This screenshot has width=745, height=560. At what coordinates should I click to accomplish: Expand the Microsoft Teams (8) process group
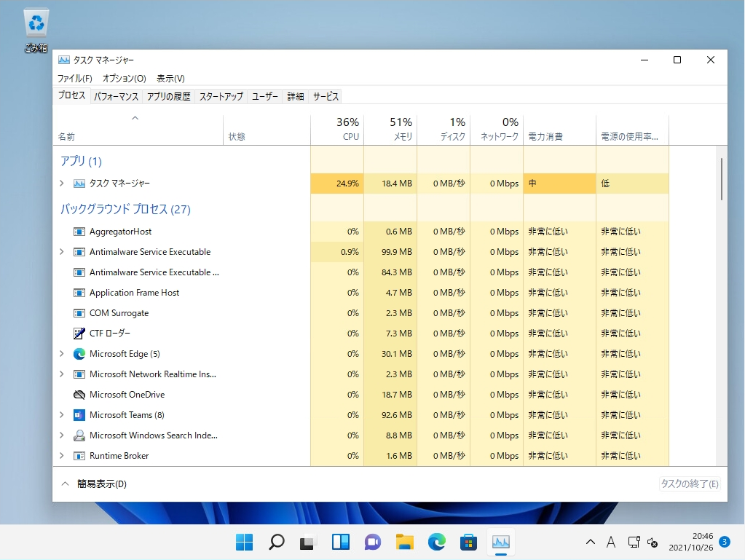pyautogui.click(x=62, y=415)
